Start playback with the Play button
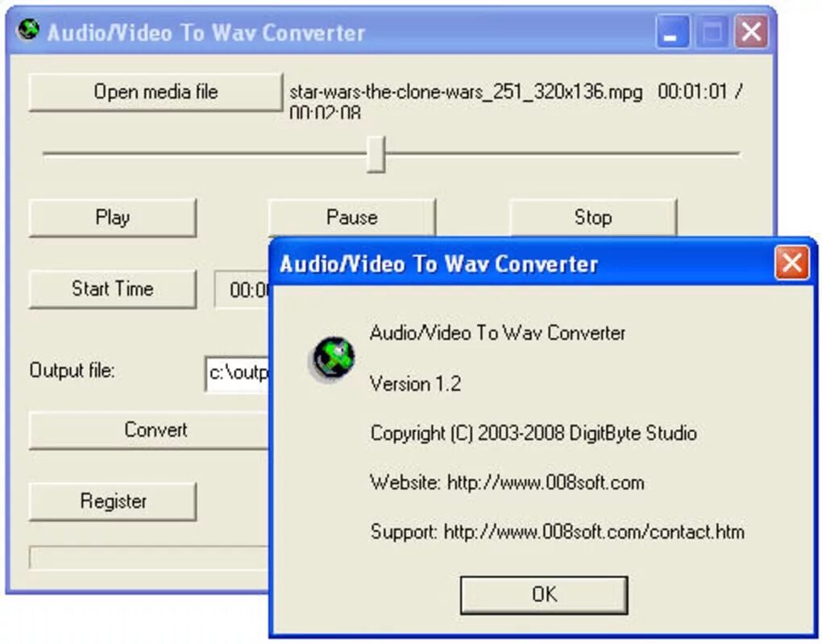 [113, 217]
